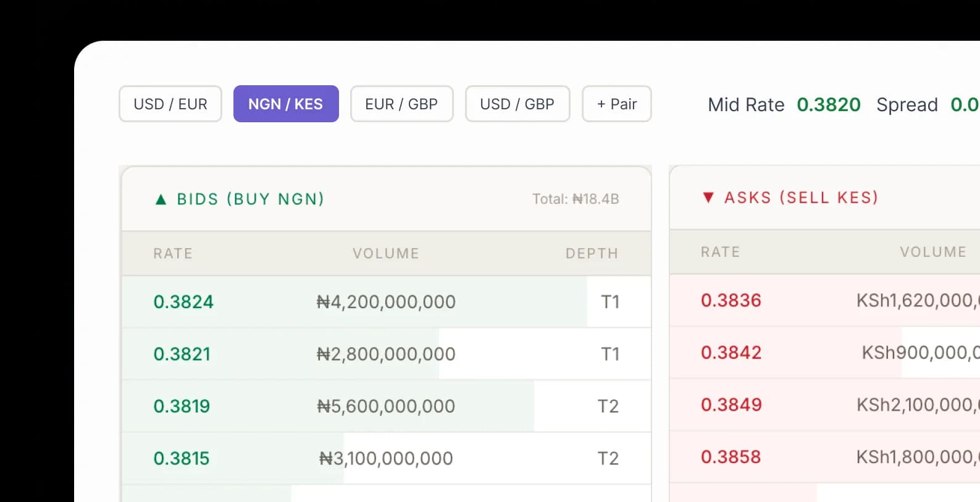Select ask rate 0.3849
Viewport: 980px width, 502px height.
731,405
